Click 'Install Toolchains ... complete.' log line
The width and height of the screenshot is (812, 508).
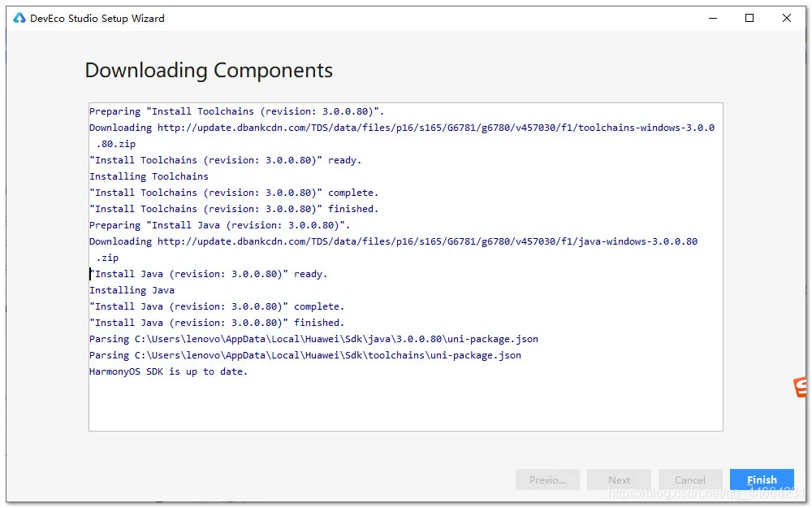tap(234, 193)
